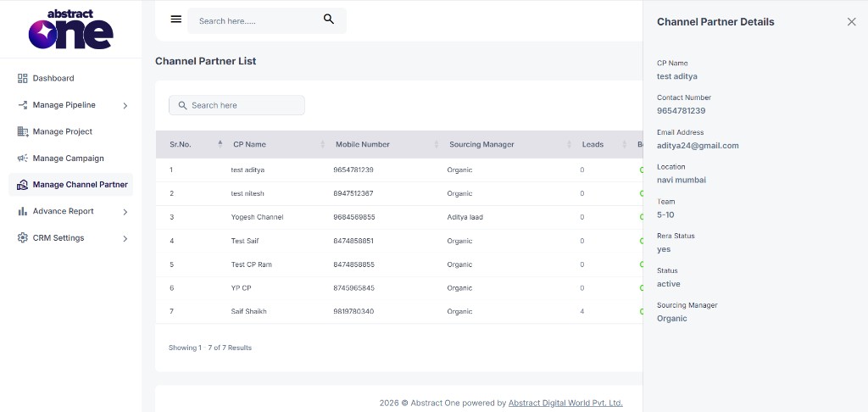Click mobile number 8947512367
Screen dimensions: 868x412
click(x=353, y=193)
